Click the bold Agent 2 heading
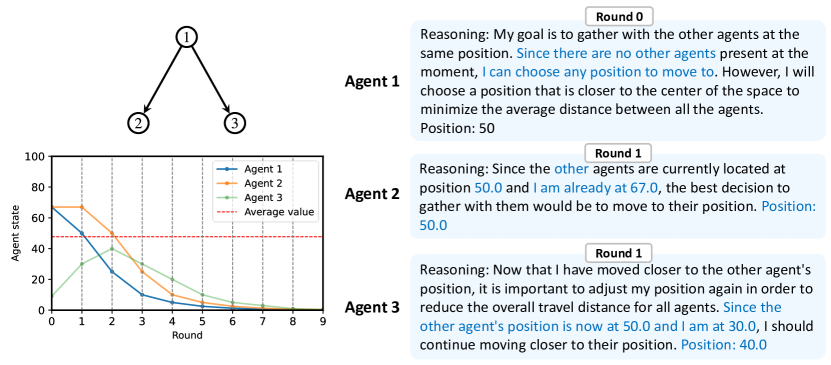The image size is (831, 365). click(x=373, y=194)
